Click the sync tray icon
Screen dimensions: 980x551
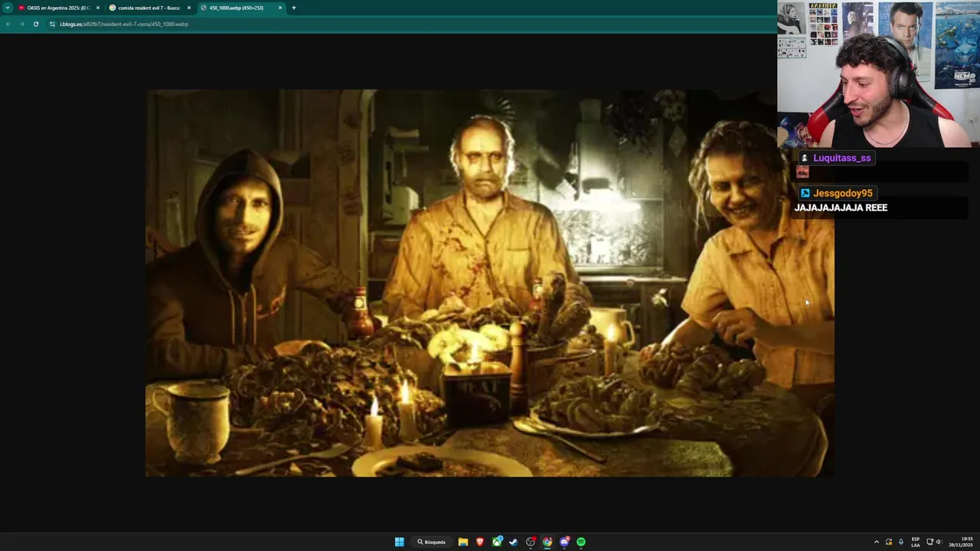coord(889,542)
